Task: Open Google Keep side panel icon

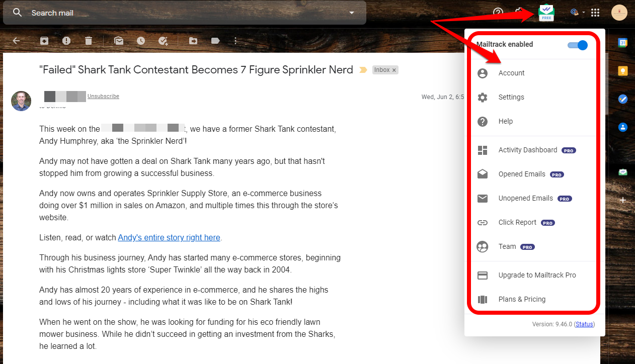Action: point(623,71)
